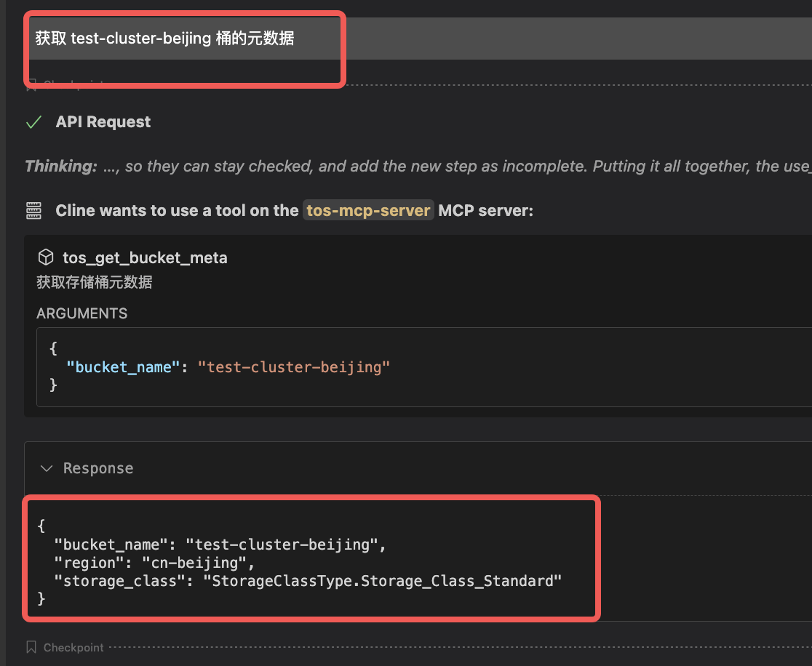This screenshot has width=812, height=666.
Task: Collapse the Response section chevron
Action: tap(47, 468)
